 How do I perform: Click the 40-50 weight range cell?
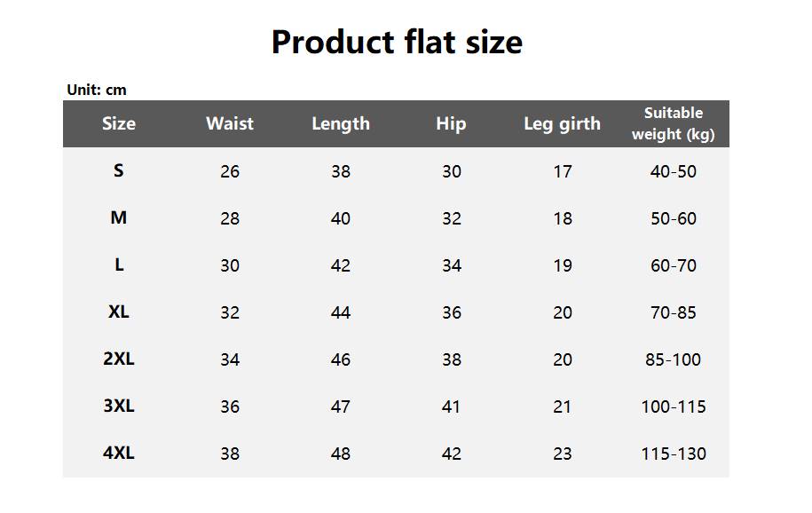pos(674,171)
